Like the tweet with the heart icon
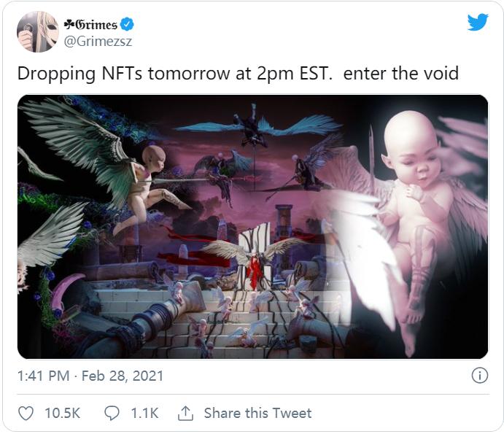Viewport: 504px width, 434px height. pos(26,414)
